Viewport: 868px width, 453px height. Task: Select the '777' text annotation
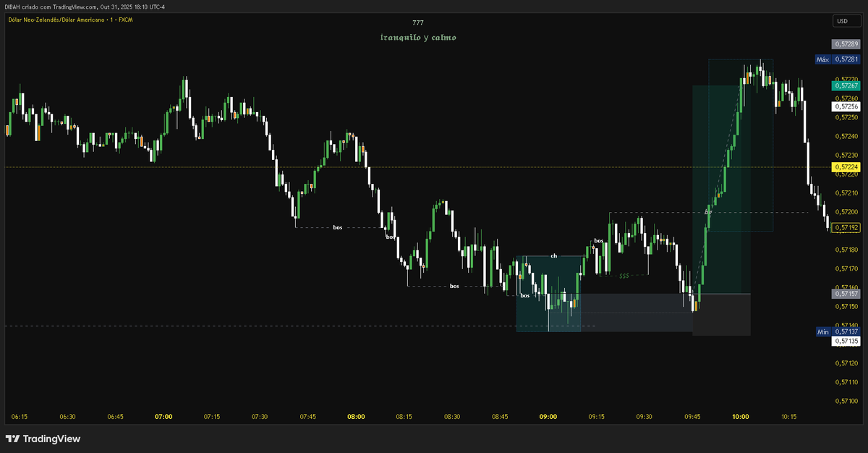418,22
